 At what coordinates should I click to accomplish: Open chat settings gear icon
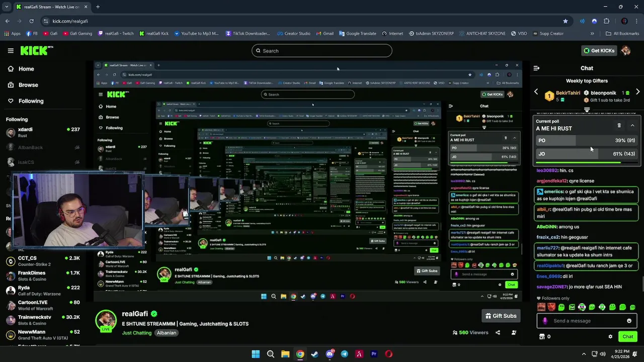pyautogui.click(x=610, y=337)
